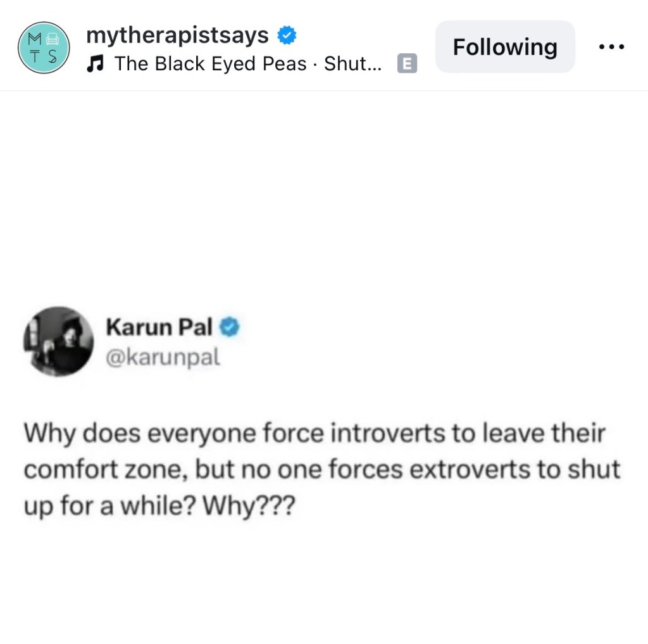Click the @karunpal handle

tap(163, 357)
